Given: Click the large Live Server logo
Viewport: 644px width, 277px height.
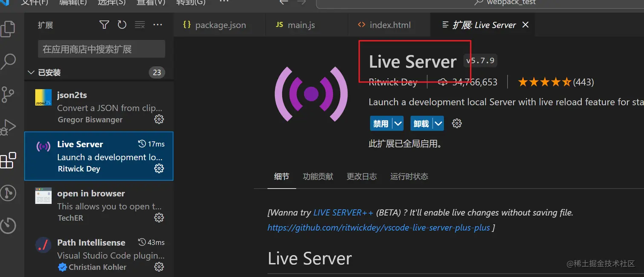Looking at the screenshot, I should pyautogui.click(x=311, y=94).
